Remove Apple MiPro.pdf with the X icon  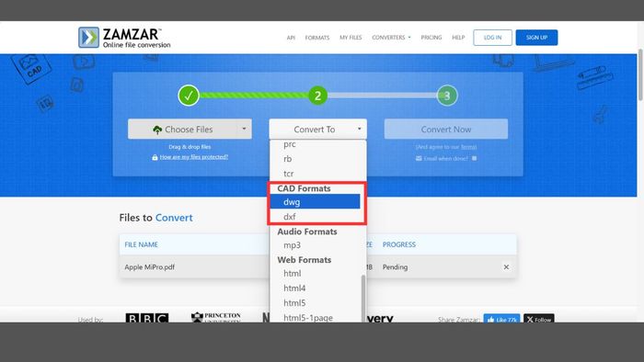(x=506, y=266)
